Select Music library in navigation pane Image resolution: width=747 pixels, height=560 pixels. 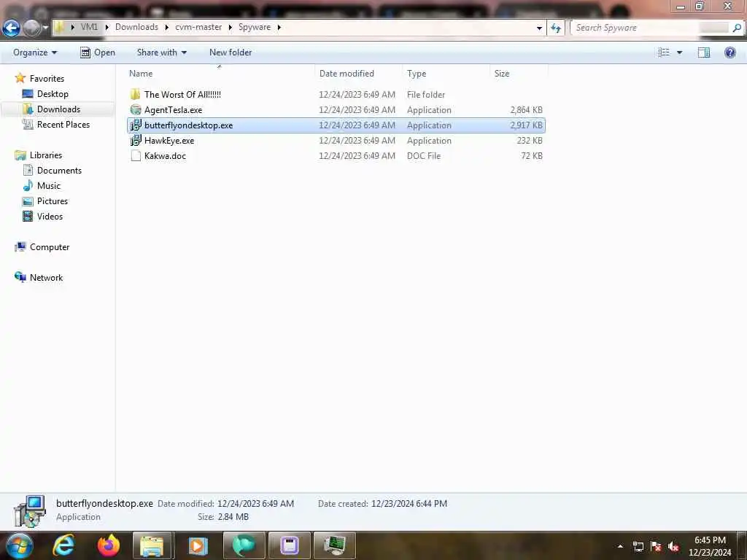pos(49,186)
